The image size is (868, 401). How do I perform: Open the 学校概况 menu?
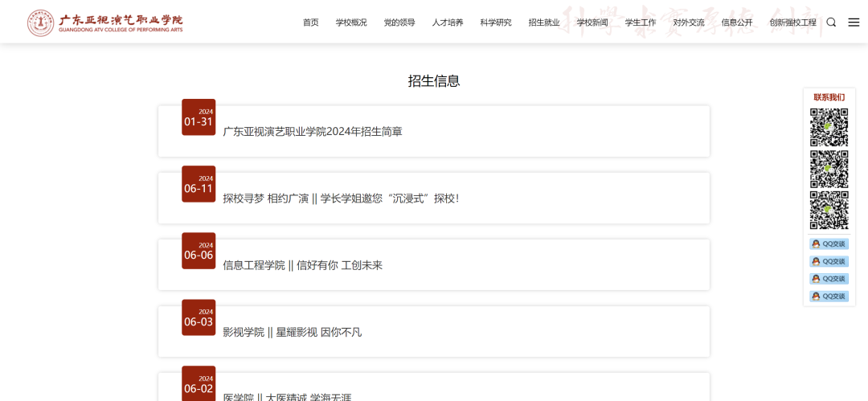[351, 23]
